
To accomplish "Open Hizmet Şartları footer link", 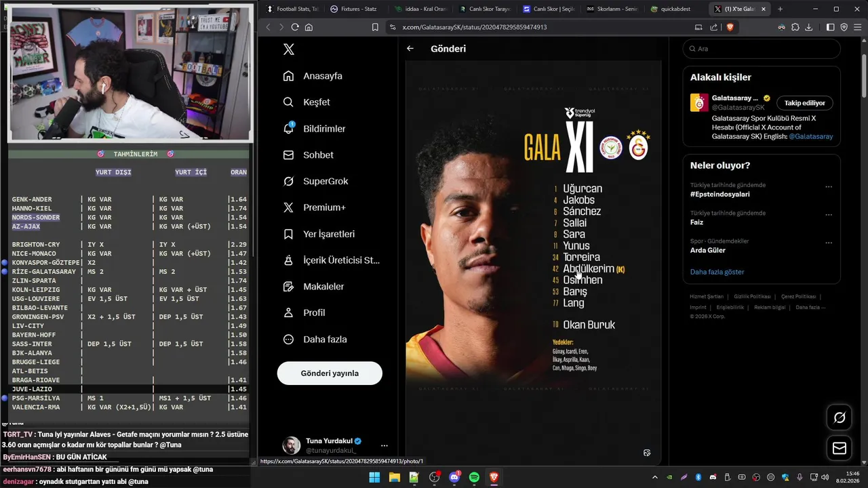I will click(707, 297).
